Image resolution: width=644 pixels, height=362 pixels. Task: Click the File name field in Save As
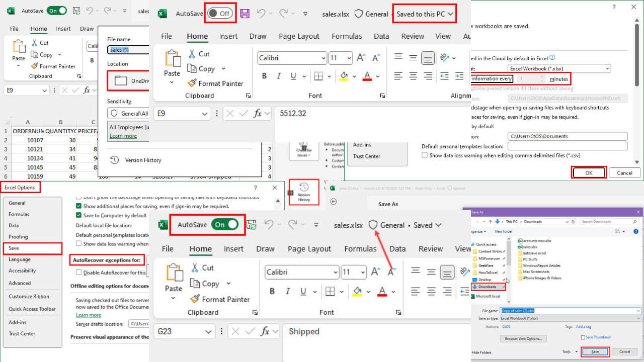pyautogui.click(x=571, y=311)
